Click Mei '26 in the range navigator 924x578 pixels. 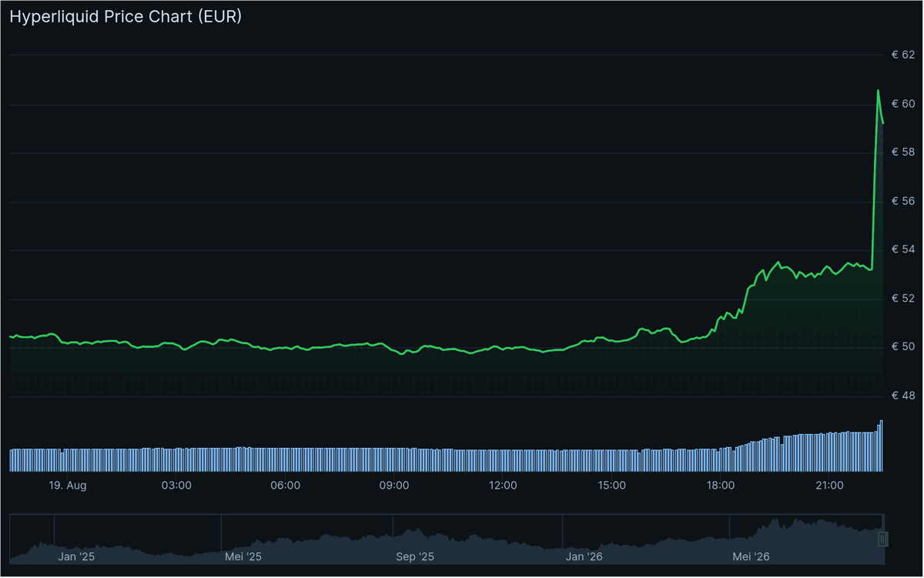[x=751, y=556]
